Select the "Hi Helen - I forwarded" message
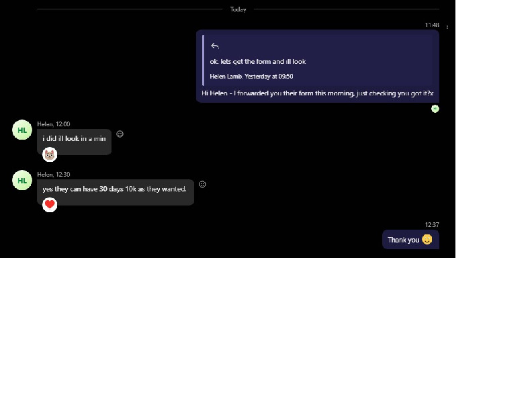Screen dimensions: 532x411 [317, 93]
